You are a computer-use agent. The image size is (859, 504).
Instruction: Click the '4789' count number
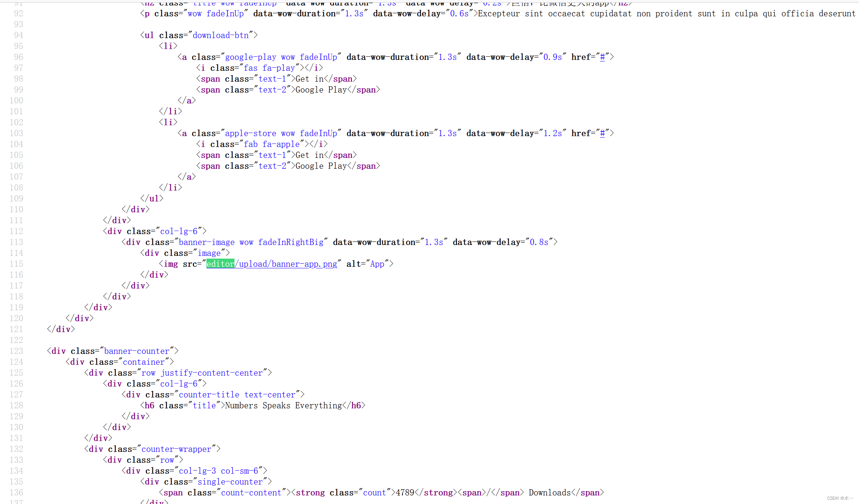click(405, 493)
